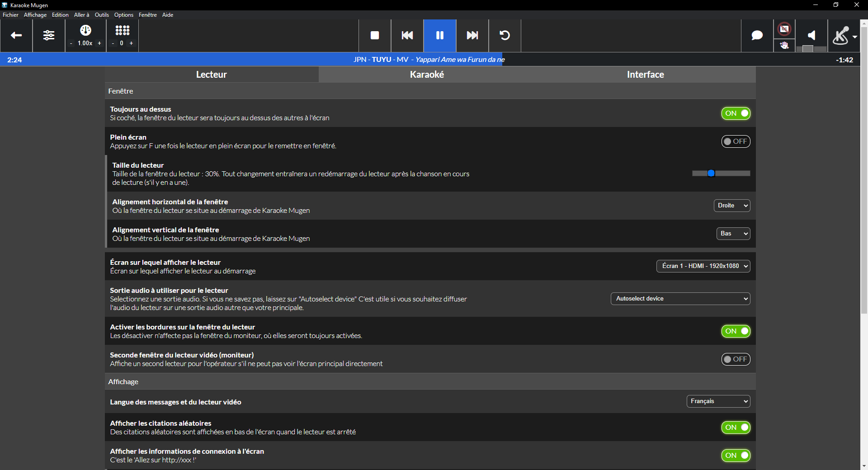Click the elapsed time 2:24
Screen dimensions: 868x470
coord(14,60)
